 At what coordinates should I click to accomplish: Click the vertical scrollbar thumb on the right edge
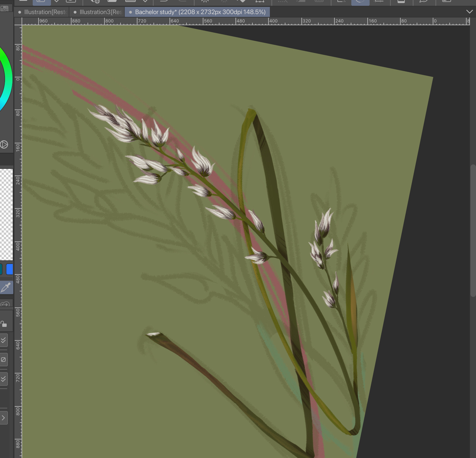pyautogui.click(x=473, y=231)
